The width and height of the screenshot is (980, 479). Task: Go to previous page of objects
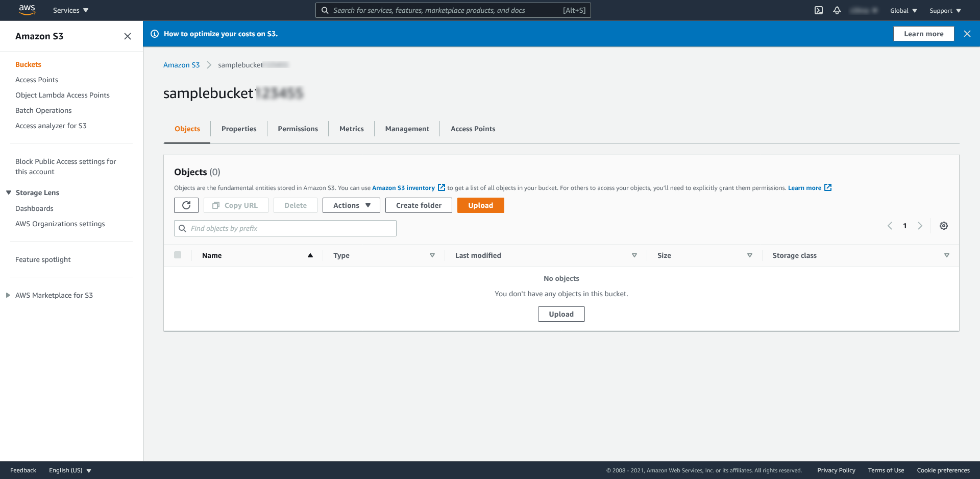pyautogui.click(x=890, y=226)
